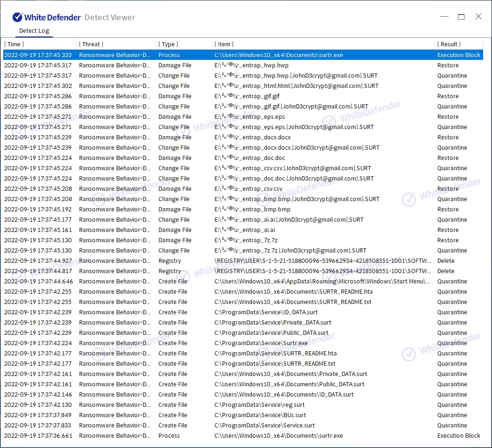Click item _entrap_hwp.hwp.[JohnD3crypt@gmail.com].SURT

296,76
